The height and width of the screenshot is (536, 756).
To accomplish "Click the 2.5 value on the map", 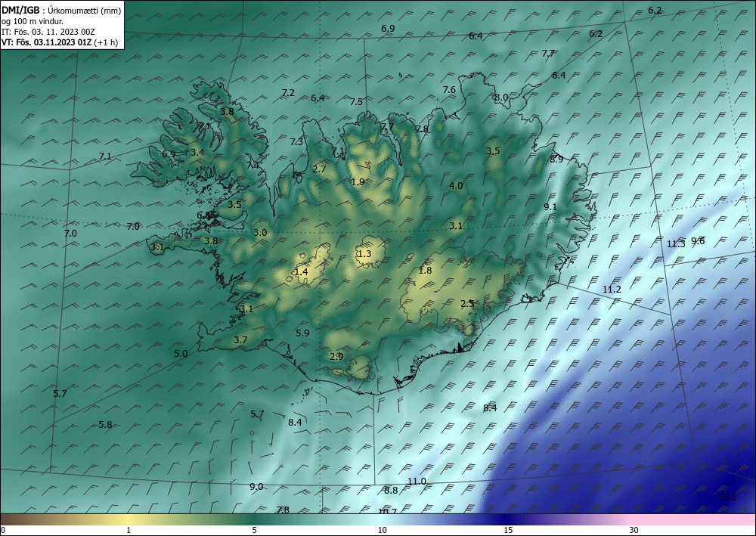I will tap(467, 304).
